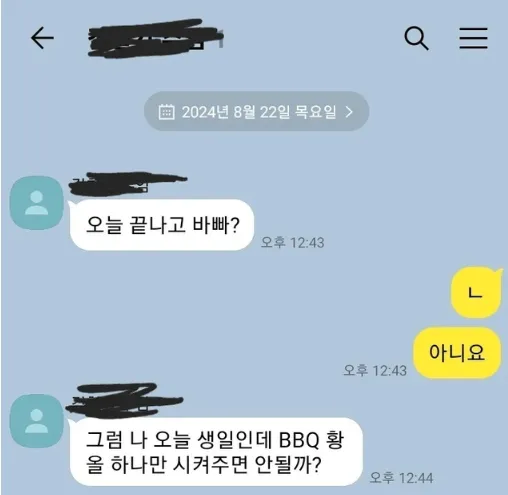Select the yellow 'ㄴ' reply bubble
The width and height of the screenshot is (508, 495).
[x=476, y=293]
